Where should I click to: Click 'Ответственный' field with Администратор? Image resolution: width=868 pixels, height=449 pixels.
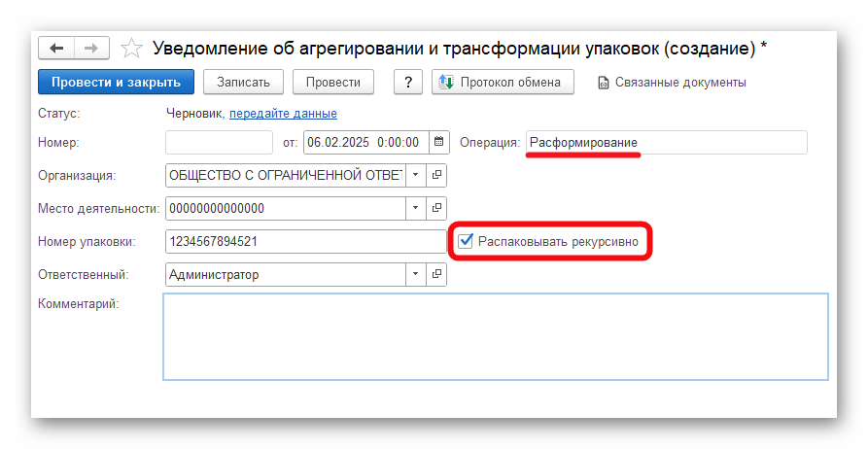point(285,275)
